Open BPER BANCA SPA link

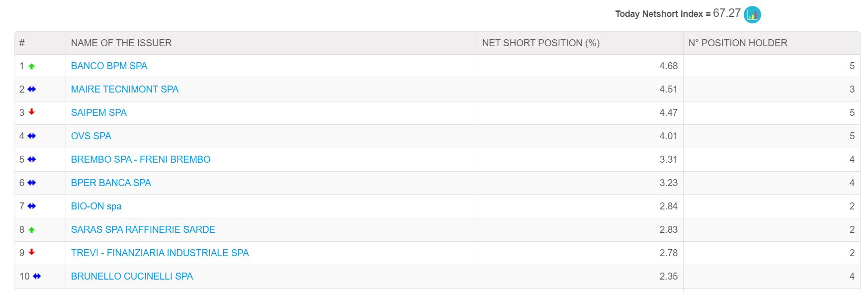pyautogui.click(x=111, y=183)
